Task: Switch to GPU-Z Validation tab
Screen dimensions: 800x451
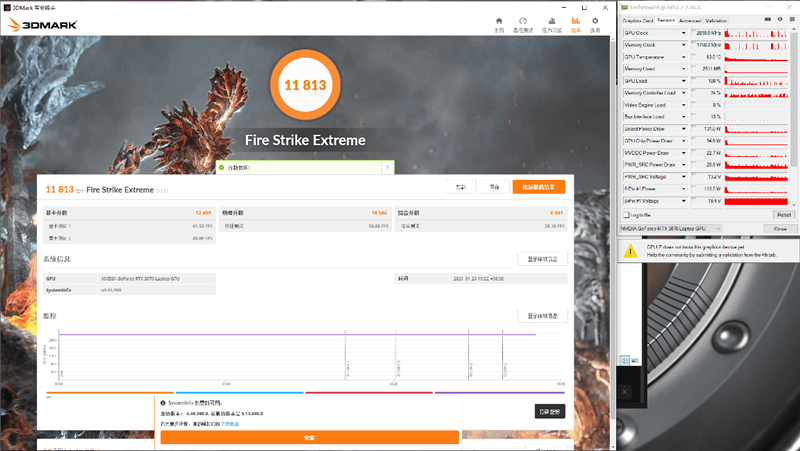Action: click(716, 20)
